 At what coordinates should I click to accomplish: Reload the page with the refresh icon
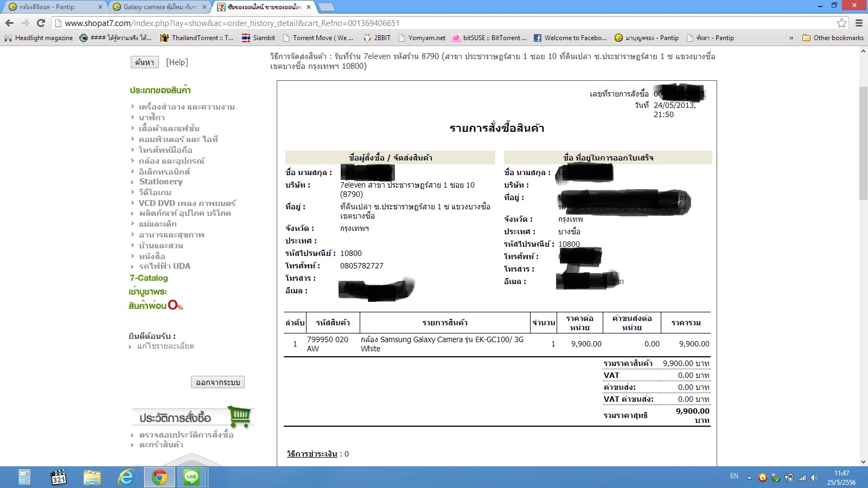pos(41,23)
